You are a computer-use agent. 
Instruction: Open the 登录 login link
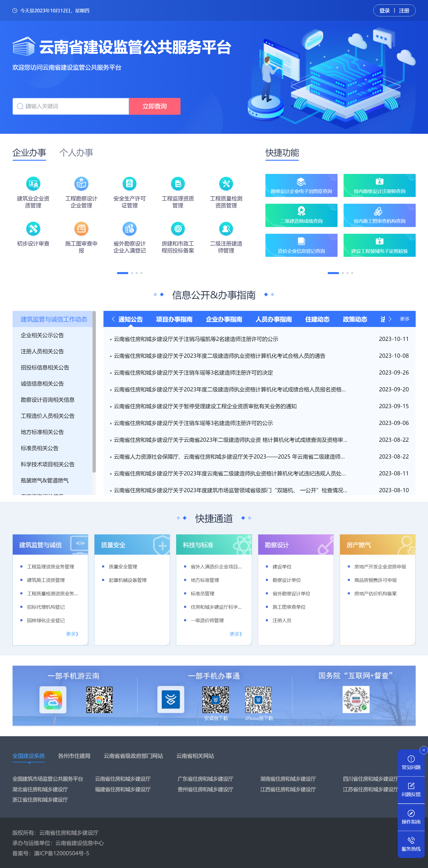pyautogui.click(x=384, y=11)
